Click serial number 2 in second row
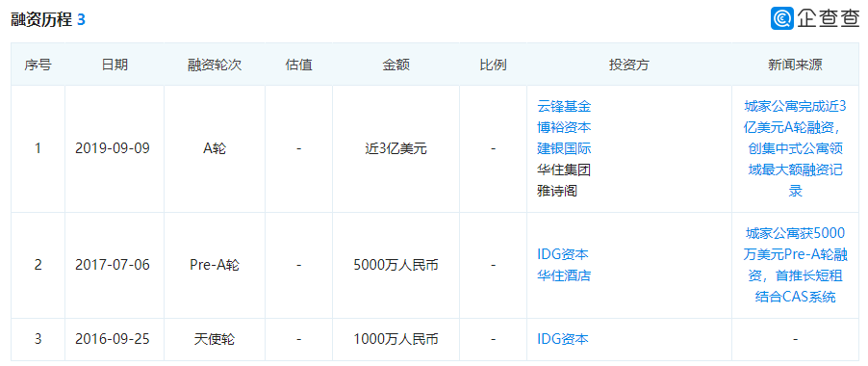This screenshot has height=366, width=868. pyautogui.click(x=38, y=265)
